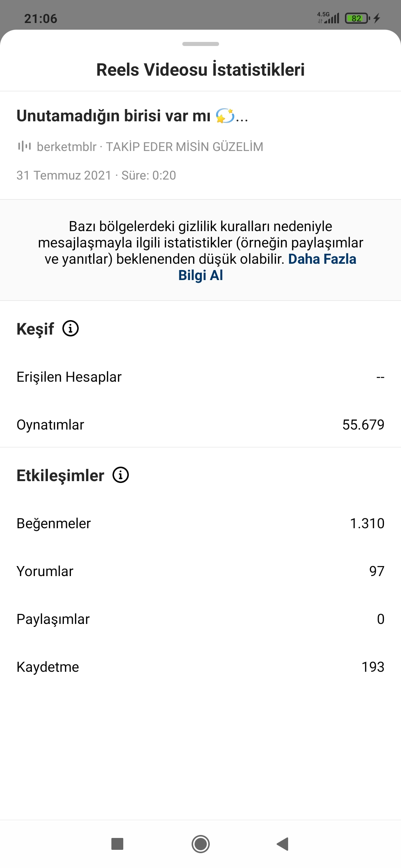Tap the info icon next to Keşif
This screenshot has height=868, width=401.
click(71, 328)
